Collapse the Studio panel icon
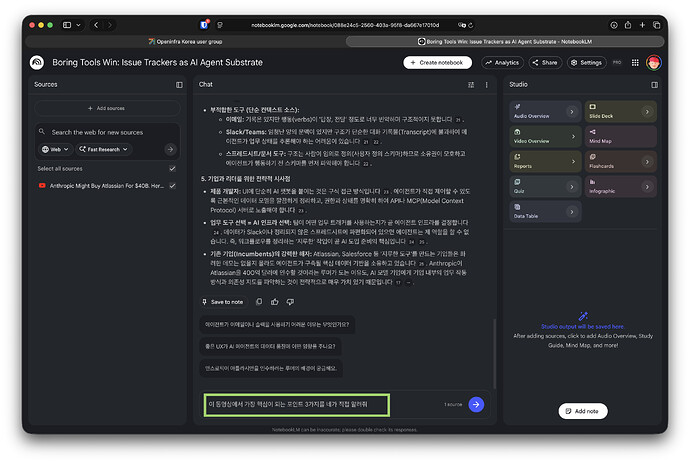This screenshot has height=462, width=690. pyautogui.click(x=654, y=84)
